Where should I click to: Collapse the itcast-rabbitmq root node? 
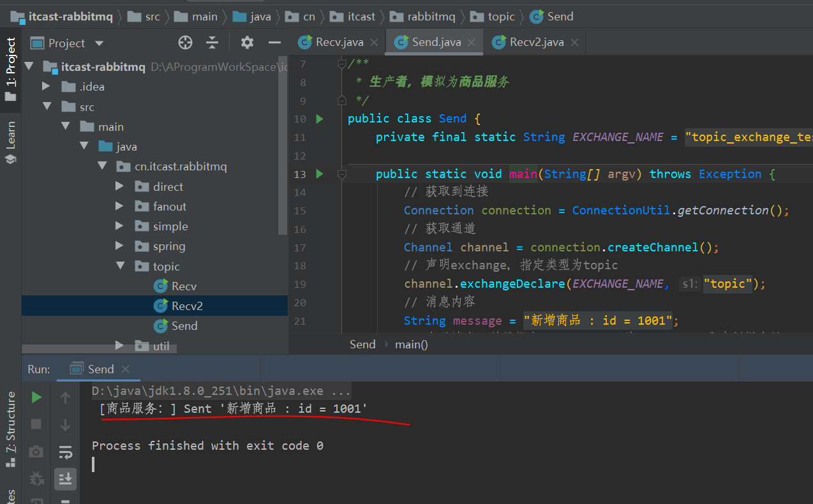[x=29, y=66]
